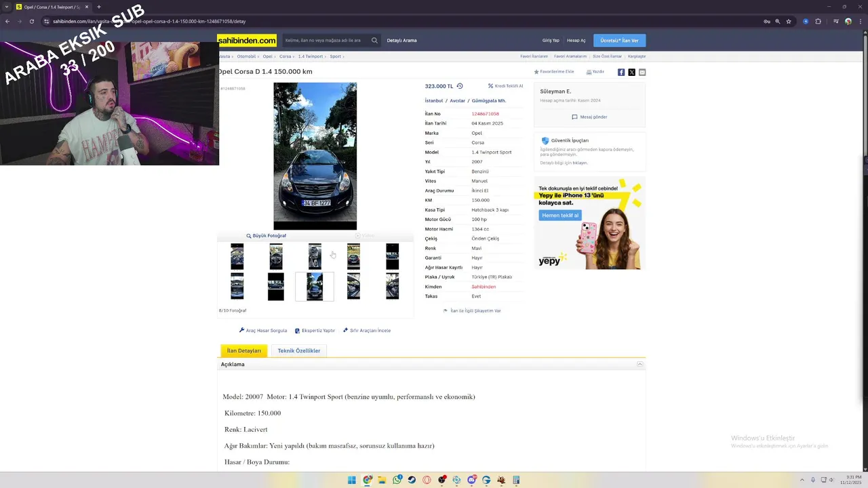Click Giriş Yap link
Screen dimensions: 868x488
[551, 40]
